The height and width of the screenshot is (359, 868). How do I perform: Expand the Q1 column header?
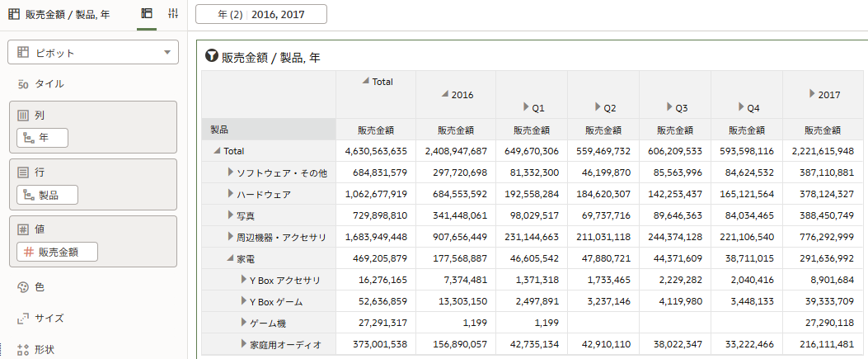point(526,106)
